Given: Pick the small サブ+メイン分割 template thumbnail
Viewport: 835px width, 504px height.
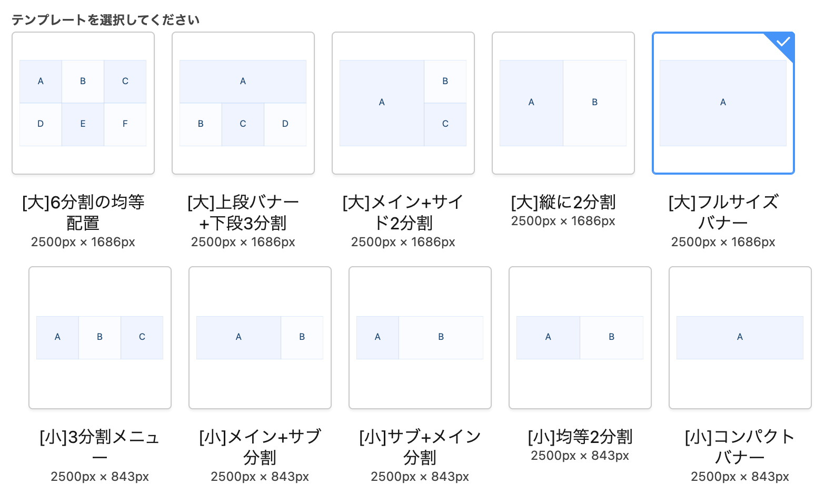Looking at the screenshot, I should coord(420,338).
